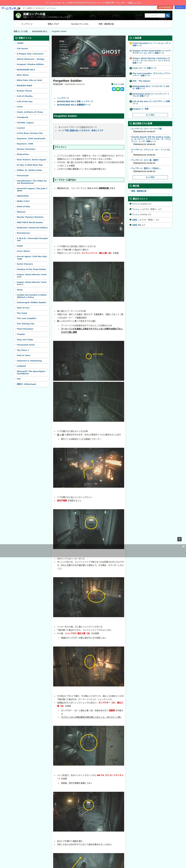Go to BIOHAZARD RE:2 breadcrumb

pyautogui.click(x=40, y=31)
